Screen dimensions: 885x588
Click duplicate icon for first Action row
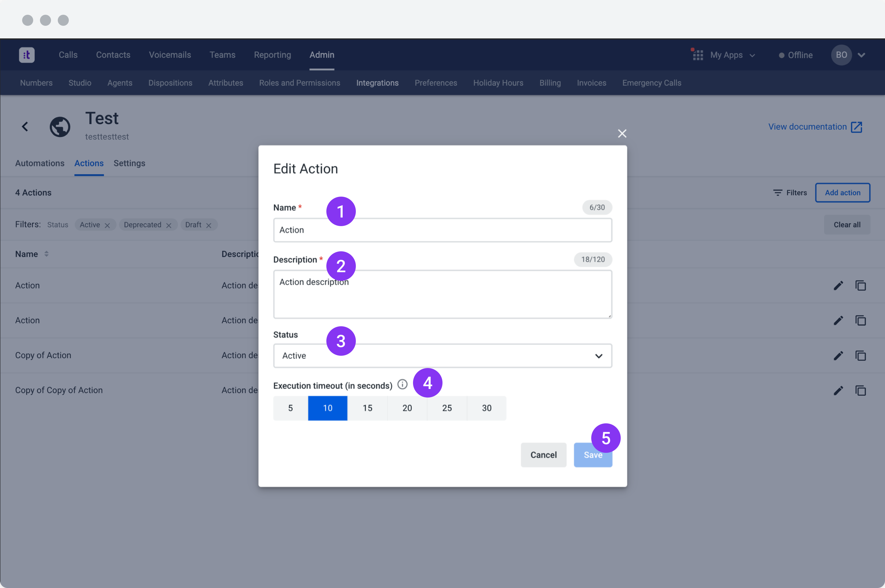click(860, 285)
